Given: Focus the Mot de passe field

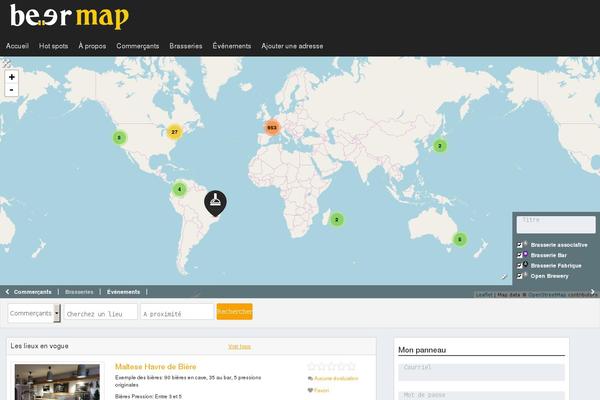Looking at the screenshot, I should [x=481, y=395].
